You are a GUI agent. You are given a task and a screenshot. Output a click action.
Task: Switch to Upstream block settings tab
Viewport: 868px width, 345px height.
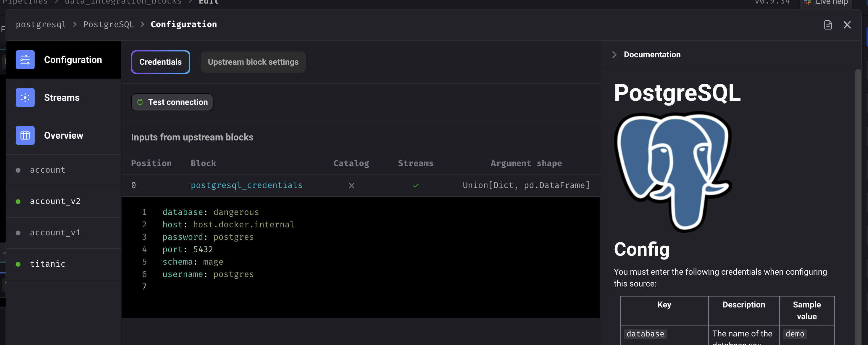[x=253, y=62]
